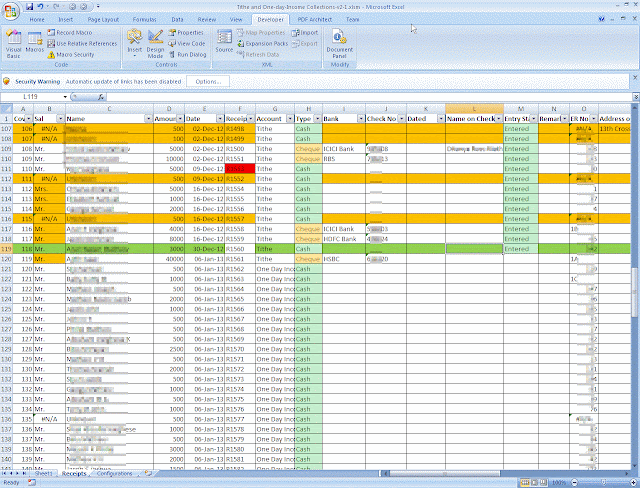The image size is (640, 488).
Task: Click the zoom out minus button
Action: [574, 482]
